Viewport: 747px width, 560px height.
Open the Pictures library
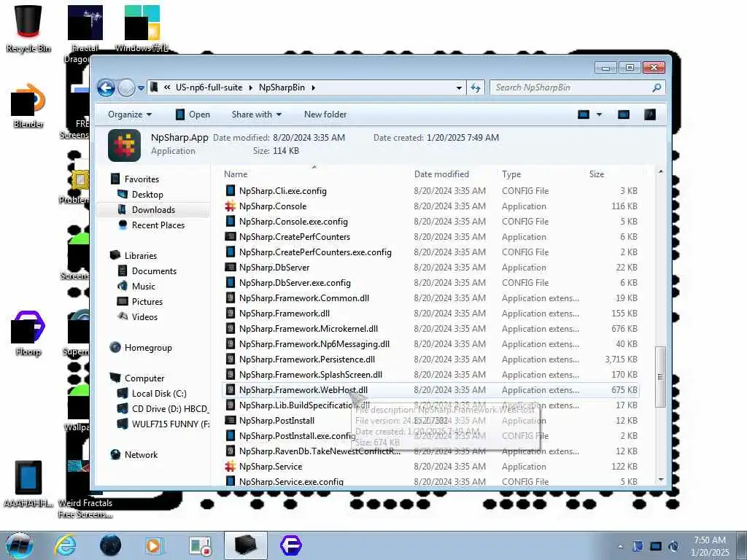coord(147,301)
